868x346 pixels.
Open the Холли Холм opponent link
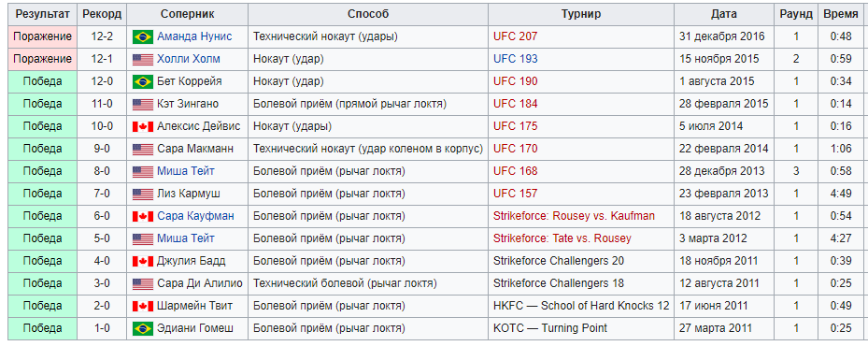coord(188,59)
